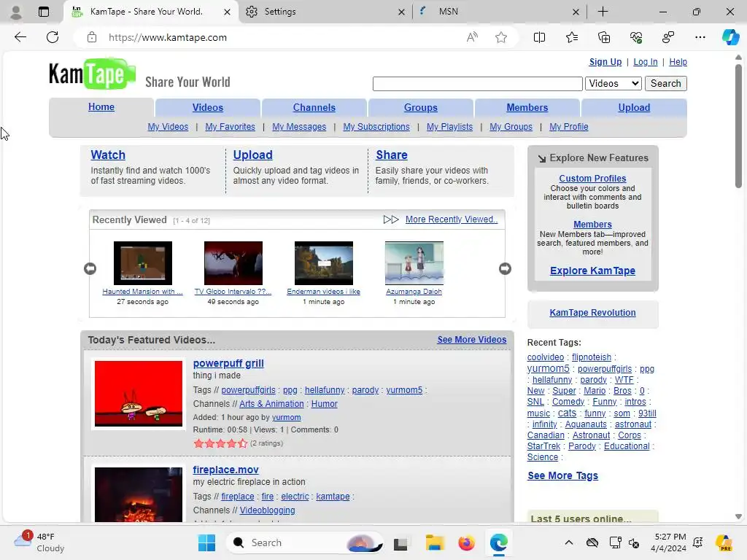Show hidden system tray icons
Viewport: 747px width, 560px height.
[x=569, y=542]
